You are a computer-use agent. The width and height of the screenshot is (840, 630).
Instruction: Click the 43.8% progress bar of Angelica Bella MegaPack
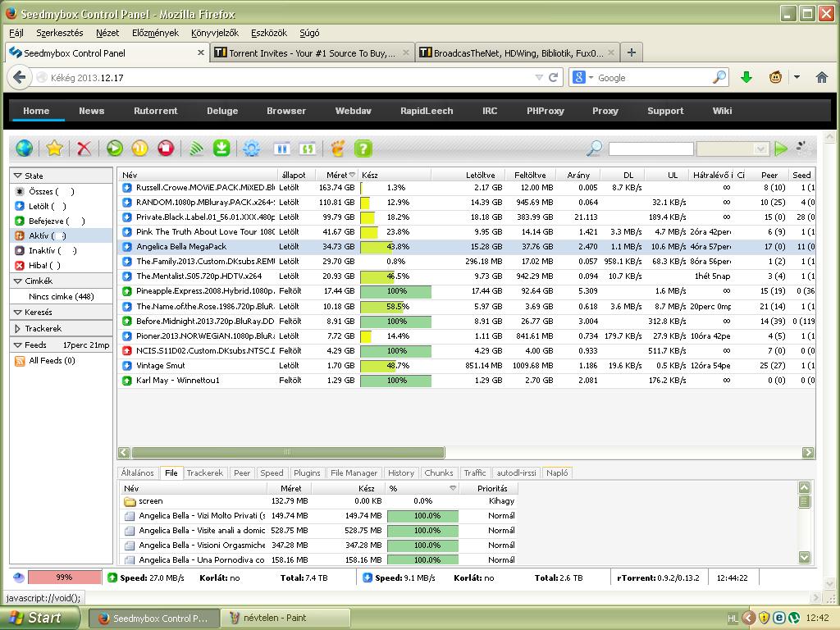[x=396, y=247]
